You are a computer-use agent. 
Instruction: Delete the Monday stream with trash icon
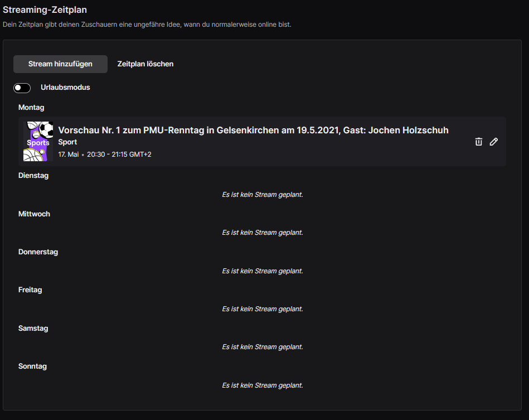pyautogui.click(x=478, y=142)
